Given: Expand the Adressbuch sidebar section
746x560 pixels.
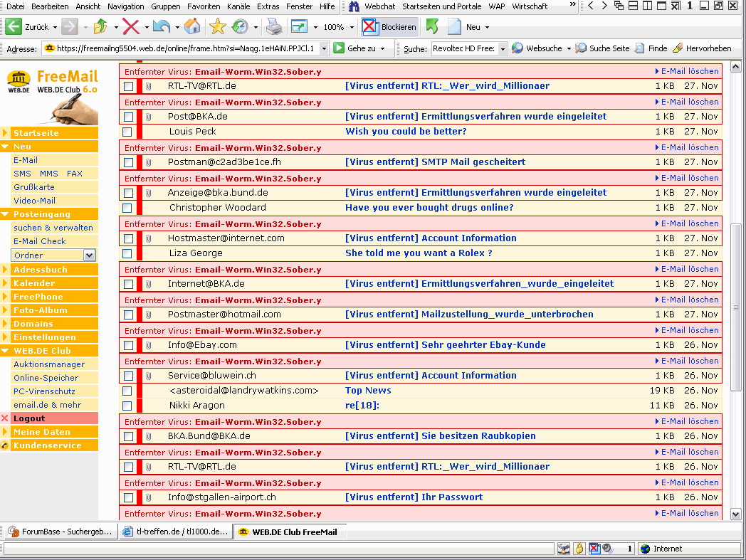Looking at the screenshot, I should point(5,269).
